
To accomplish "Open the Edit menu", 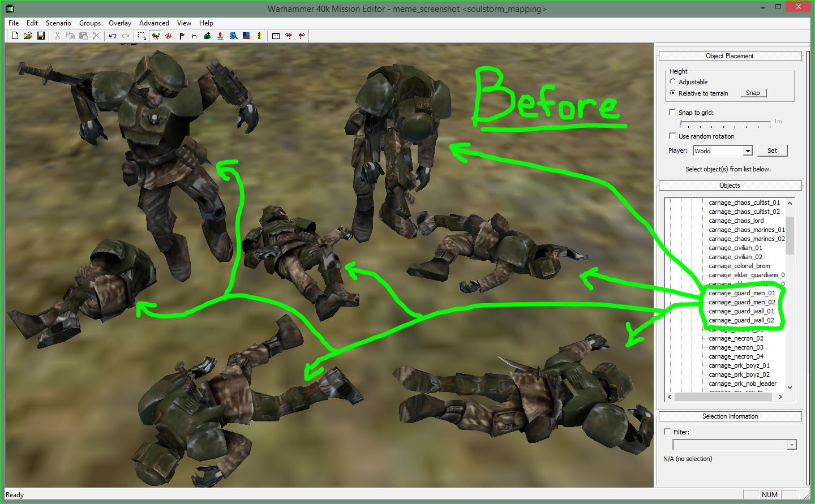I will [32, 23].
